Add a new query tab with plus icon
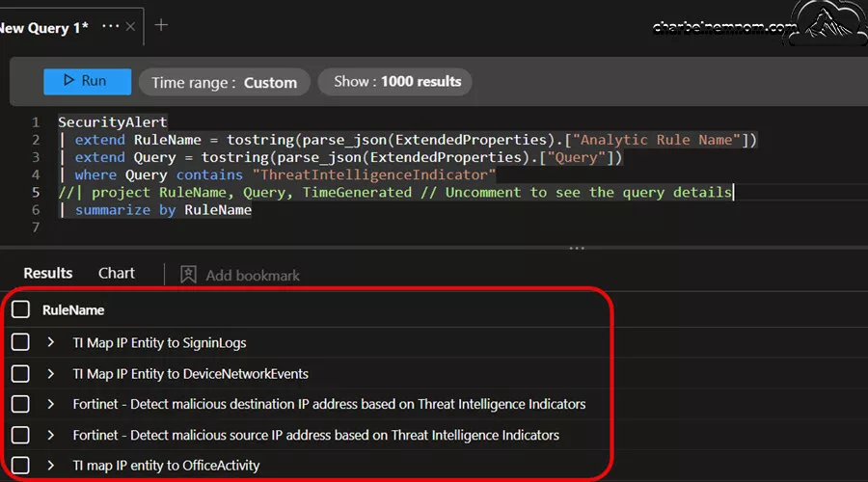Screen dimensions: 868x482 [161, 25]
